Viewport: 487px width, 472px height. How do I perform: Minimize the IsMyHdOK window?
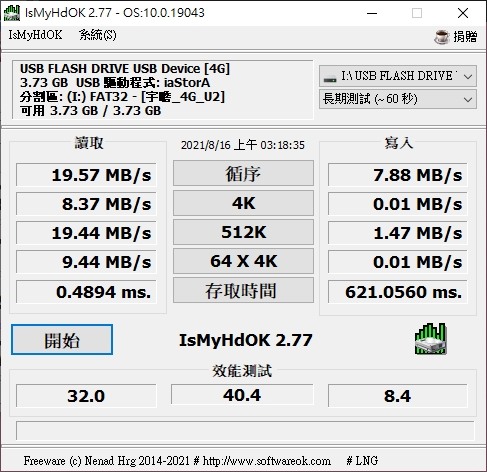coord(372,13)
